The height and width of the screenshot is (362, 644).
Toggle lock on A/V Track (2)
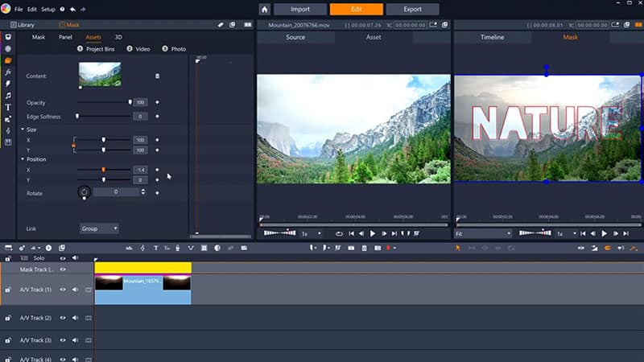[8, 318]
